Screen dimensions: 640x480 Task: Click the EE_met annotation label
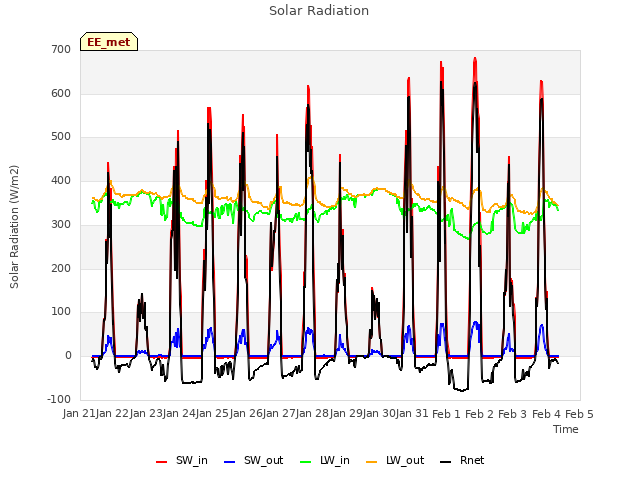click(x=109, y=42)
